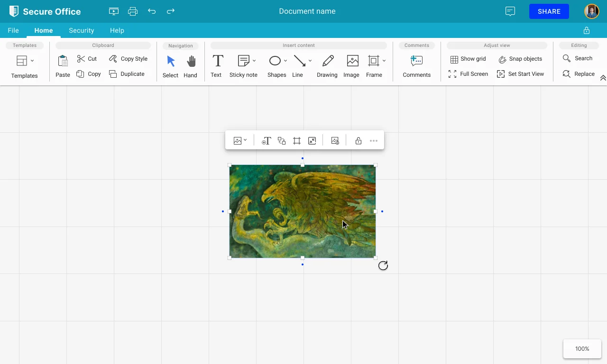Click the Replace tool in Editing
Viewport: 607px width, 364px height.
point(579,74)
